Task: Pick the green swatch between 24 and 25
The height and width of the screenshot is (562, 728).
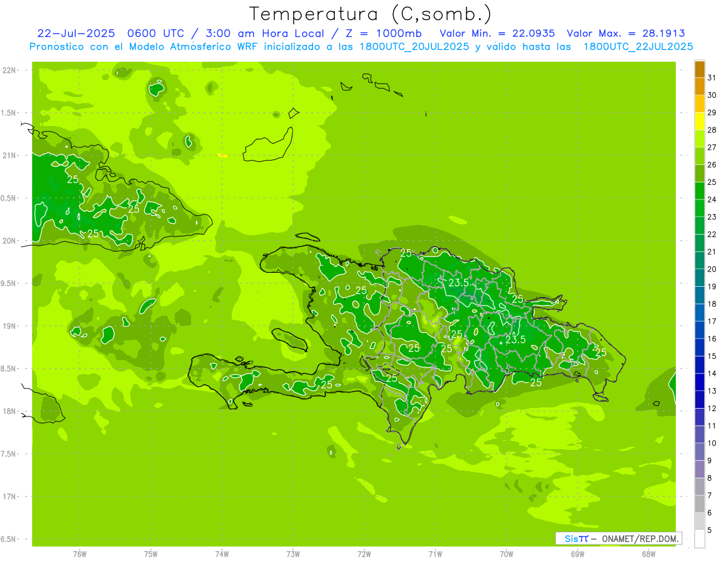Action: click(699, 191)
